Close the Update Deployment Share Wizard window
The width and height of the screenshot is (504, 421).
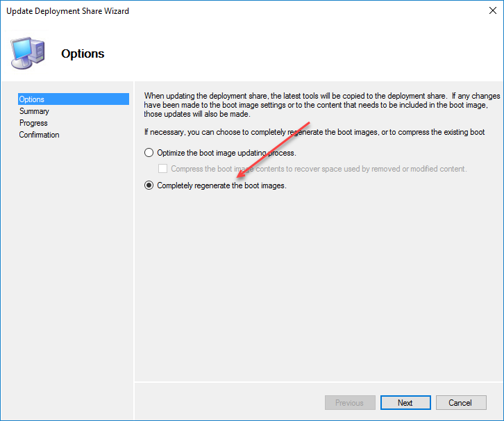(x=488, y=11)
